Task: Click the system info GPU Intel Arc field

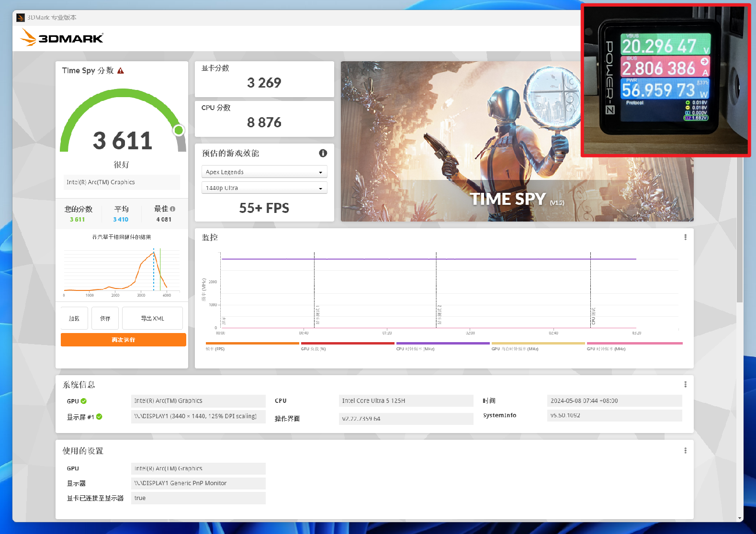Action: coord(198,401)
